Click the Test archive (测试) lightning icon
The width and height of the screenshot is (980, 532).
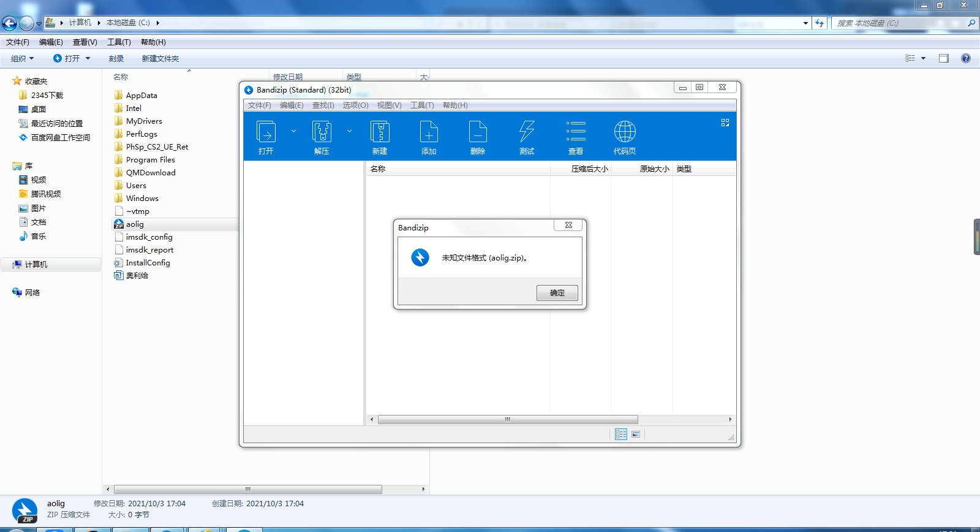(527, 132)
